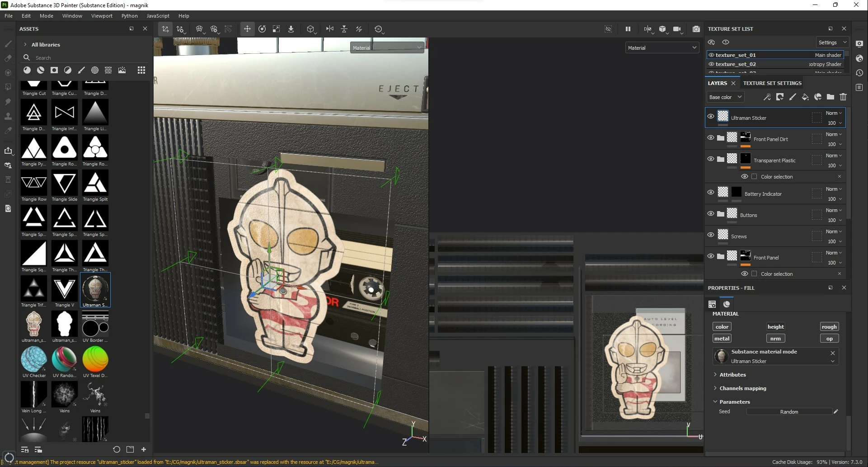
Task: Expand the Channels mapping section
Action: pos(742,388)
